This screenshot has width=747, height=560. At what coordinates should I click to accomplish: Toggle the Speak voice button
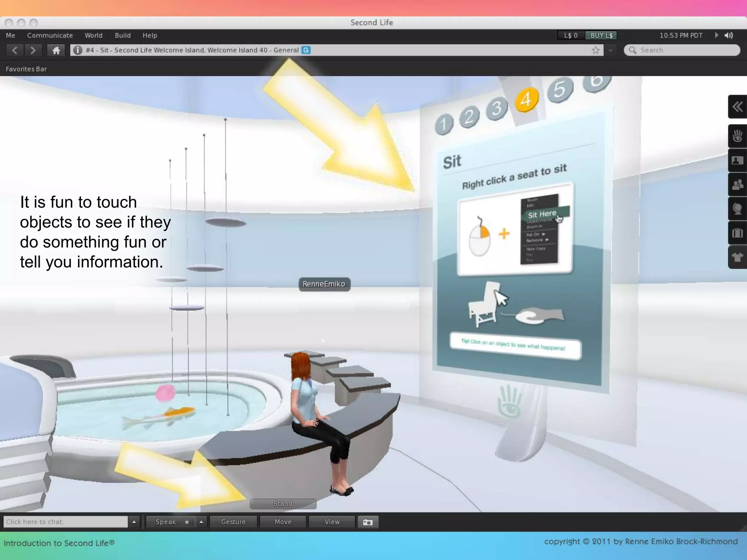coord(166,522)
